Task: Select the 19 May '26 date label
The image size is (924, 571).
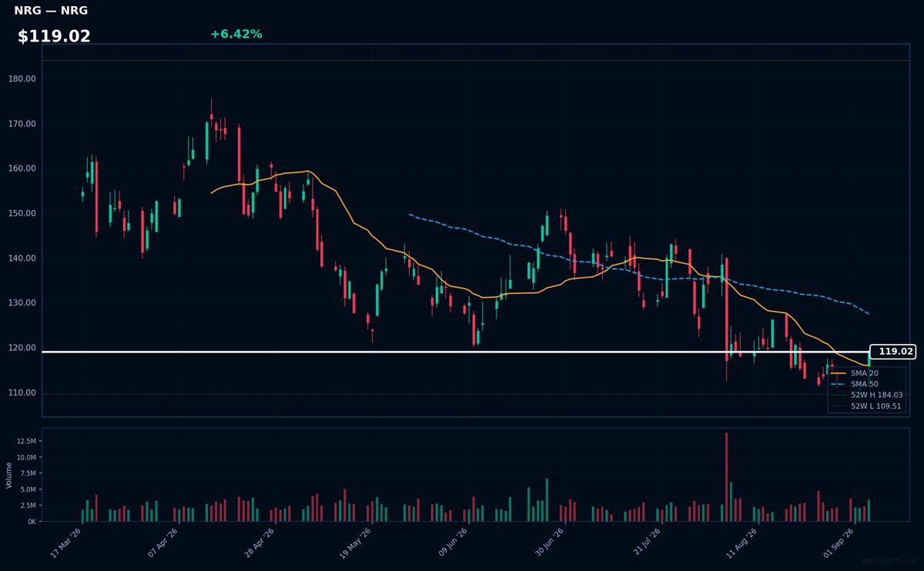Action: pos(355,543)
